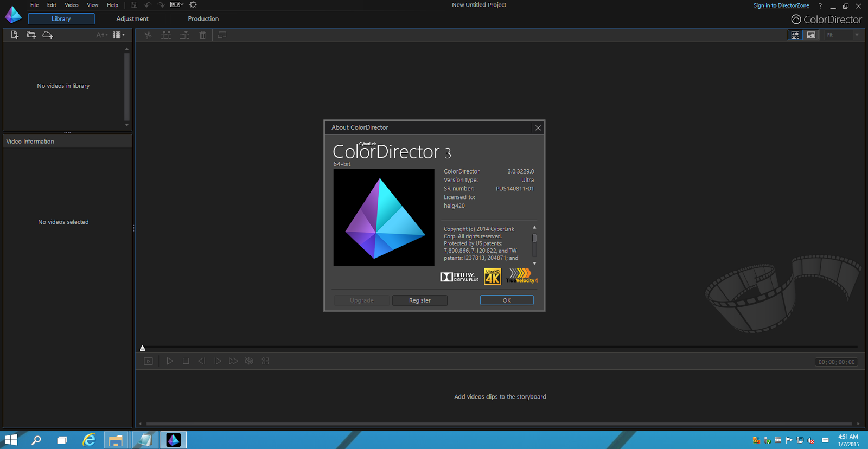Viewport: 868px width, 449px height.
Task: Open the Help menu
Action: (x=112, y=5)
